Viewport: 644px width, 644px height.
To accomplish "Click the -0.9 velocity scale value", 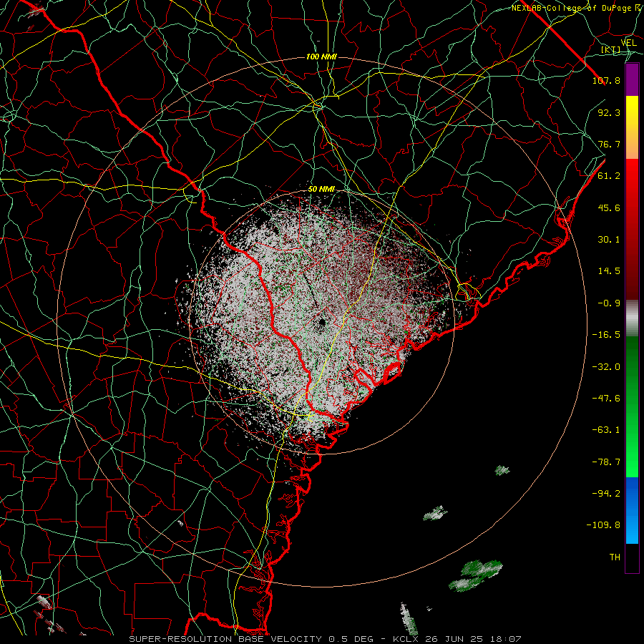I will coord(609,303).
